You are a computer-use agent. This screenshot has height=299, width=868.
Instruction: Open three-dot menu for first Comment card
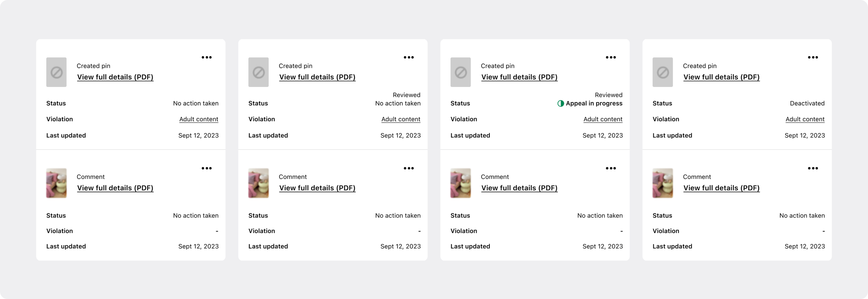click(x=206, y=168)
